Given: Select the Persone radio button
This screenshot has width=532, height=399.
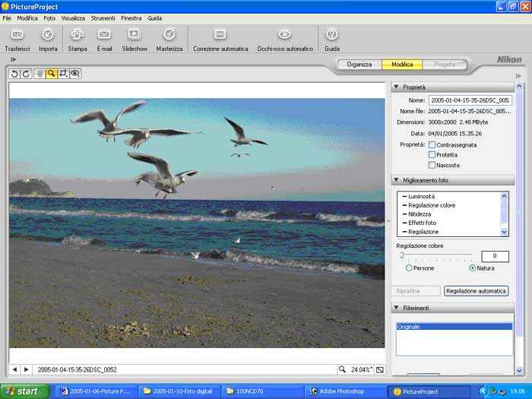Looking at the screenshot, I should (410, 268).
